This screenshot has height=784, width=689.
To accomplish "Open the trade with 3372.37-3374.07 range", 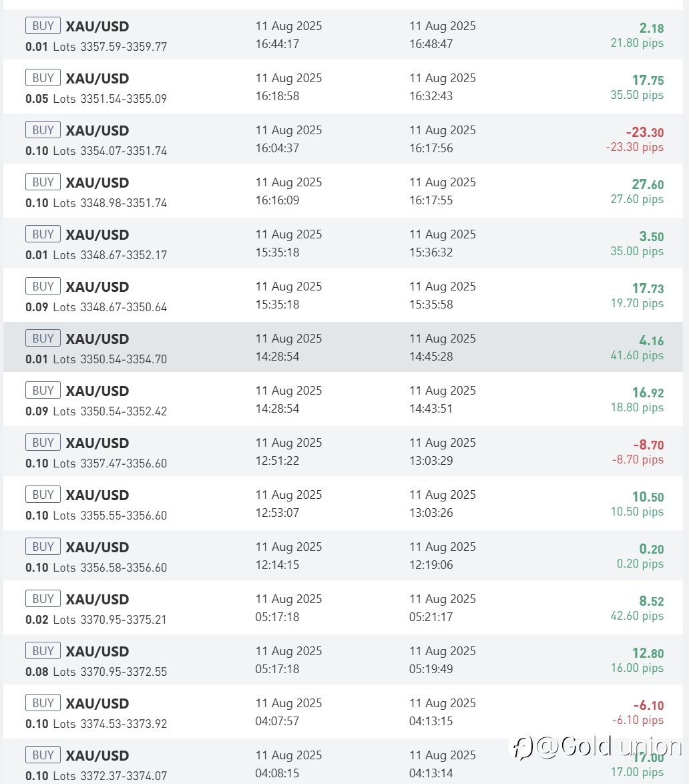I will pos(343,762).
